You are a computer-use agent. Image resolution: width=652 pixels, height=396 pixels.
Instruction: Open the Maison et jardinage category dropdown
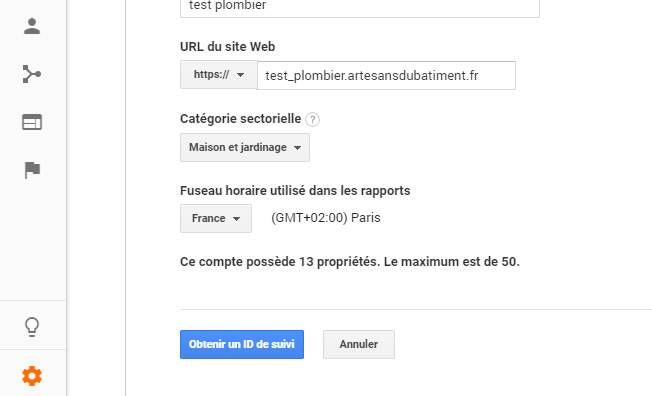245,147
